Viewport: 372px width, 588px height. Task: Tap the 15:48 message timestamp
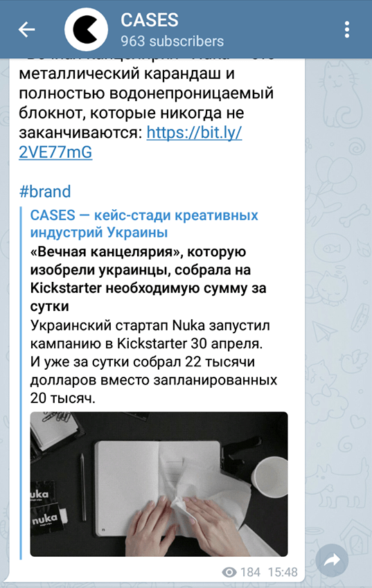coord(283,572)
